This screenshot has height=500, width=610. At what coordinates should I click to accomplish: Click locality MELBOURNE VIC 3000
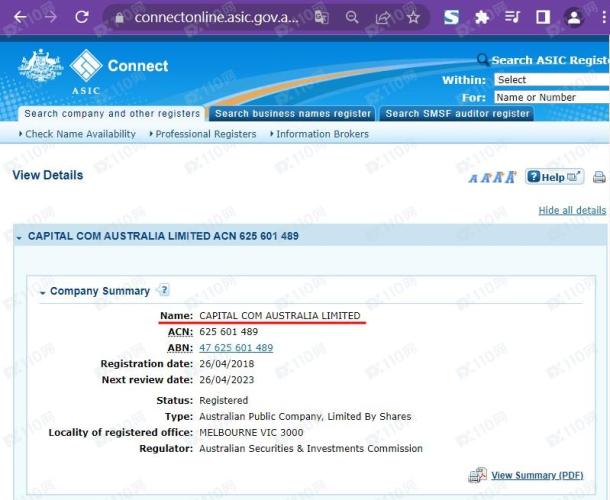pos(251,432)
